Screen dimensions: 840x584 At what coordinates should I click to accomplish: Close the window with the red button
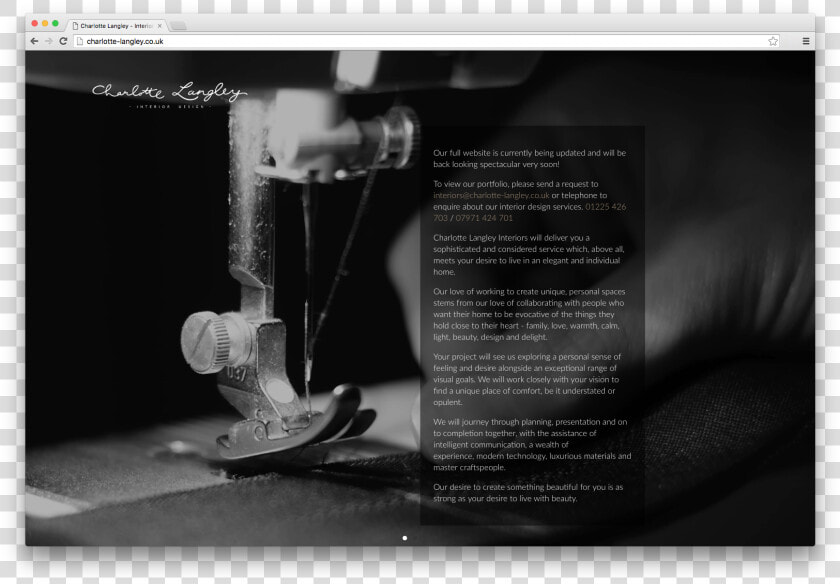(34, 24)
